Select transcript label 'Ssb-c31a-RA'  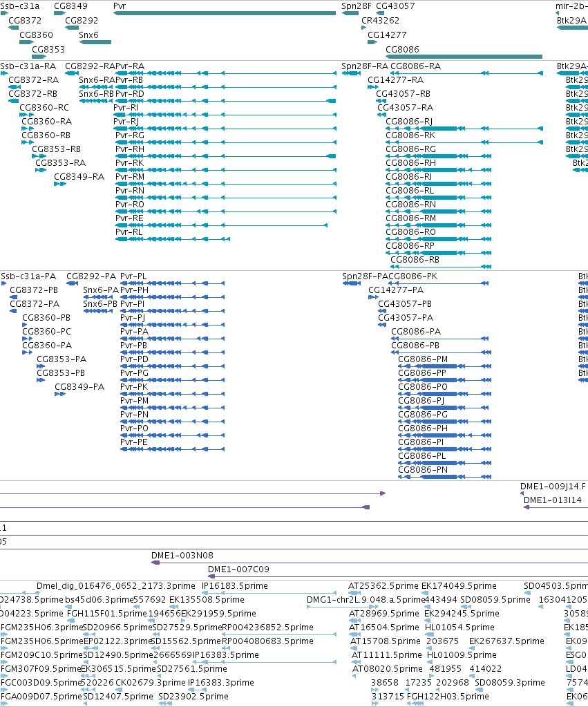point(28,66)
